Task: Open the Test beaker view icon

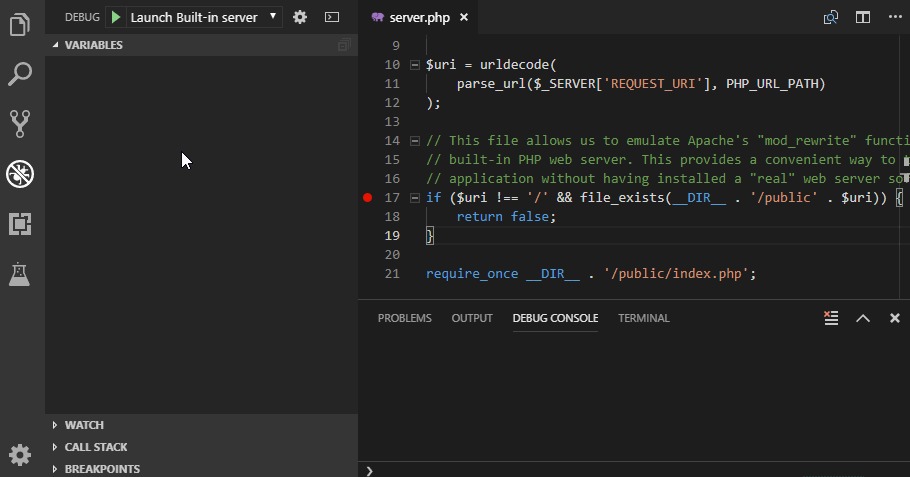Action: (20, 273)
